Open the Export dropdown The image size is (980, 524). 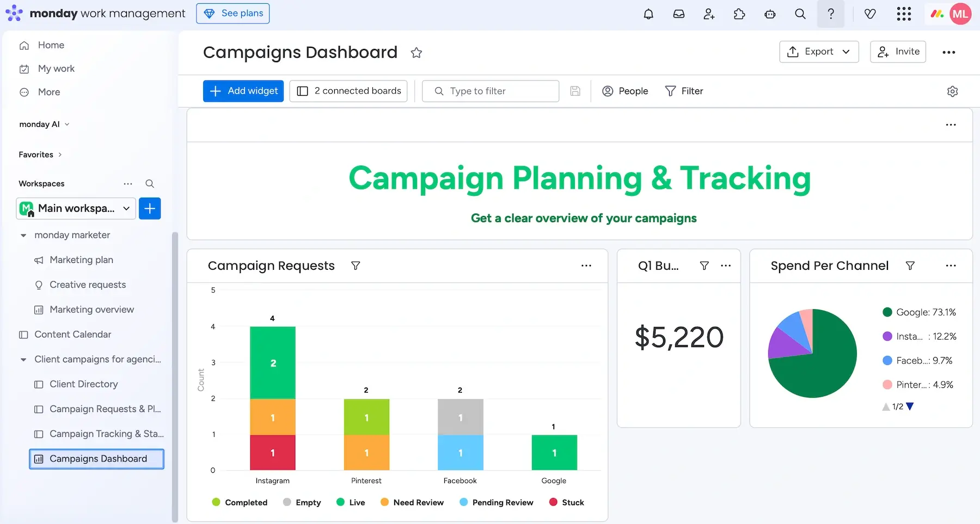819,52
